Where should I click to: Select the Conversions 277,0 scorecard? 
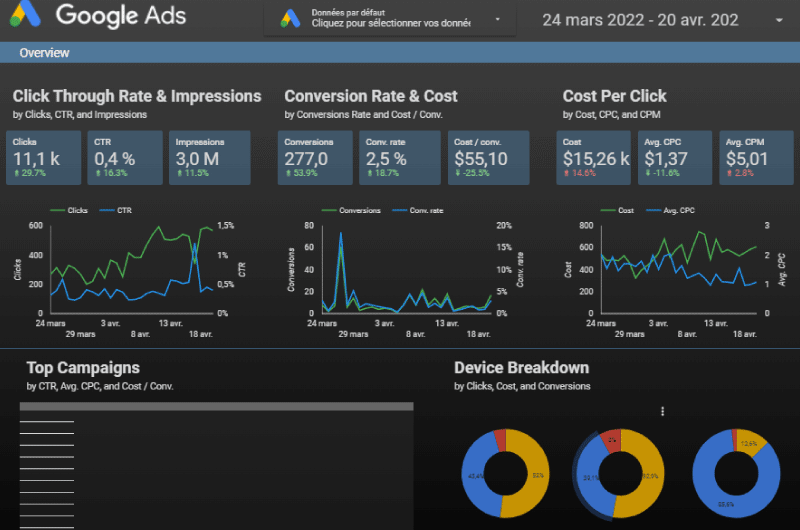click(x=315, y=157)
